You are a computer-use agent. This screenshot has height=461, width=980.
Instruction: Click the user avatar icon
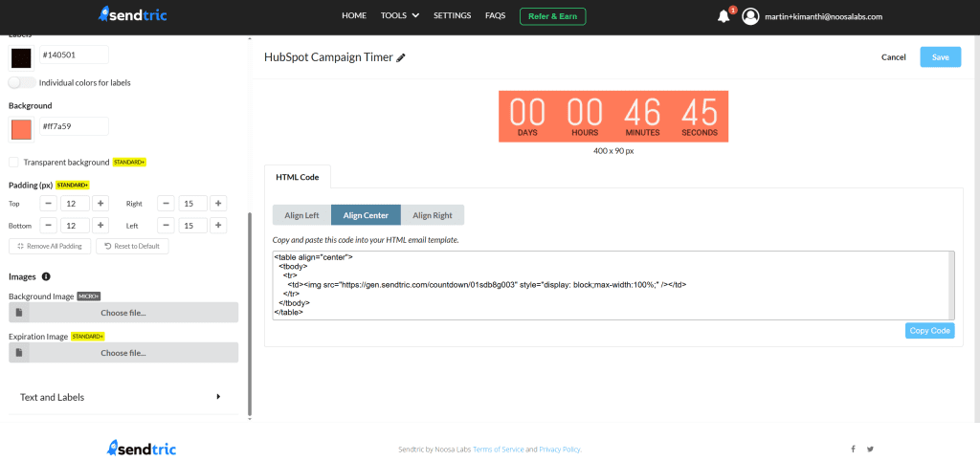750,17
